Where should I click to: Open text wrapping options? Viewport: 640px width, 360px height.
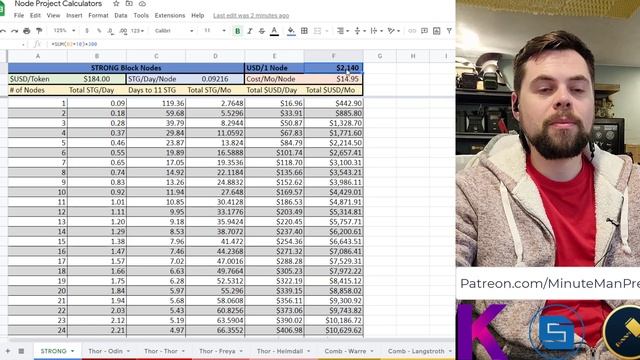click(x=376, y=31)
